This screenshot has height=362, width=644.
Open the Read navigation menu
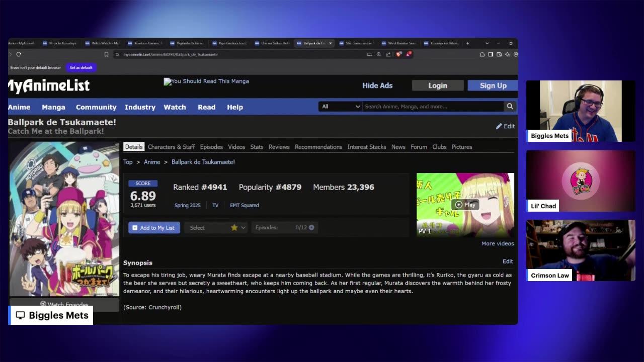point(206,107)
